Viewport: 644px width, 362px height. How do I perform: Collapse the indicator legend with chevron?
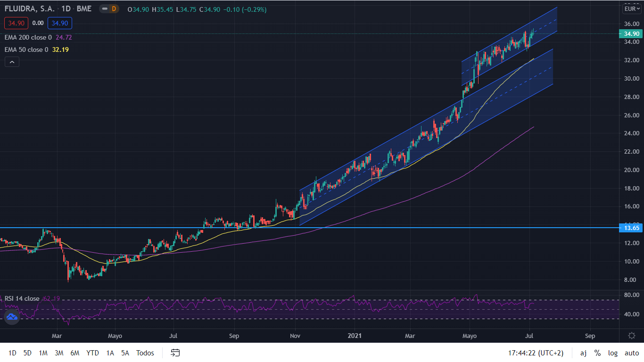[12, 62]
